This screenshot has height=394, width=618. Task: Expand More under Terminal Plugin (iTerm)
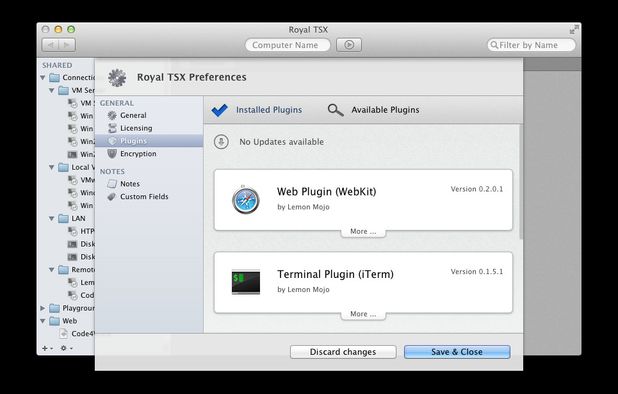tap(363, 314)
